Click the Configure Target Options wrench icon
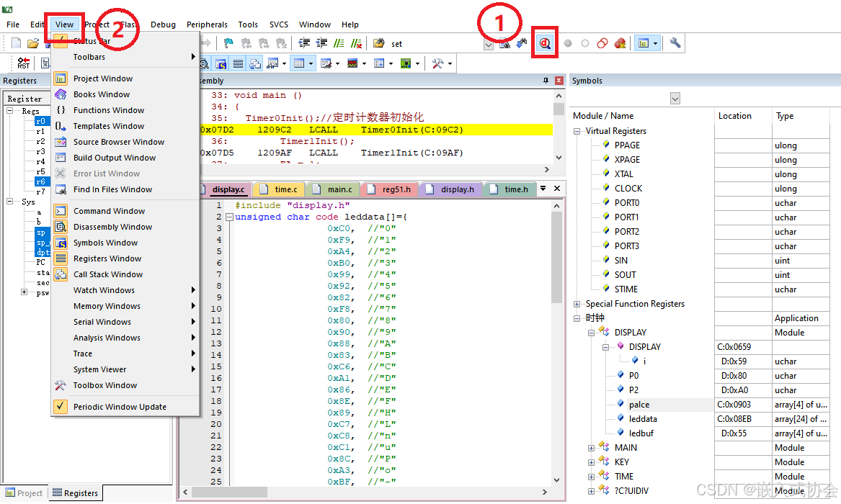This screenshot has width=841, height=504. pyautogui.click(x=675, y=42)
